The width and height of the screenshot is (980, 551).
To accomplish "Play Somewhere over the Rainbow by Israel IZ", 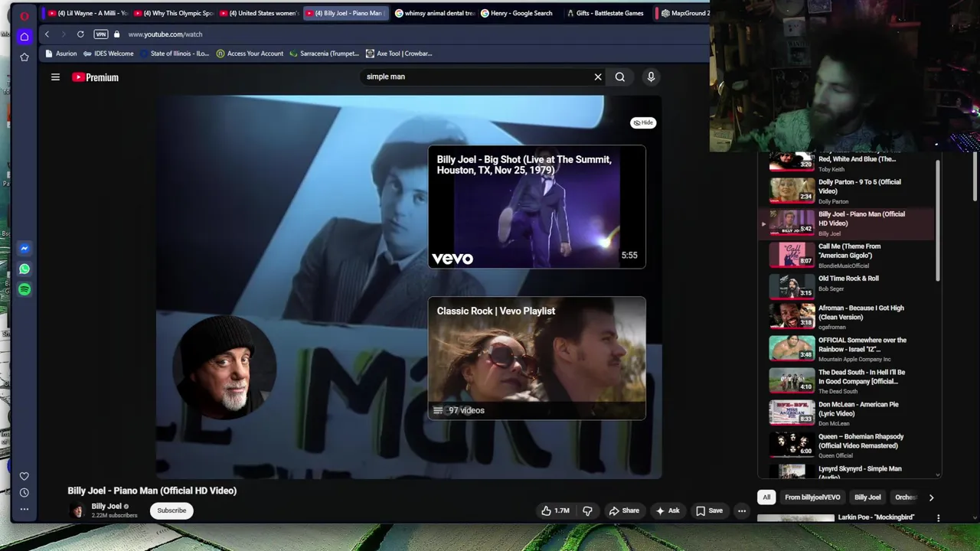I will point(846,348).
